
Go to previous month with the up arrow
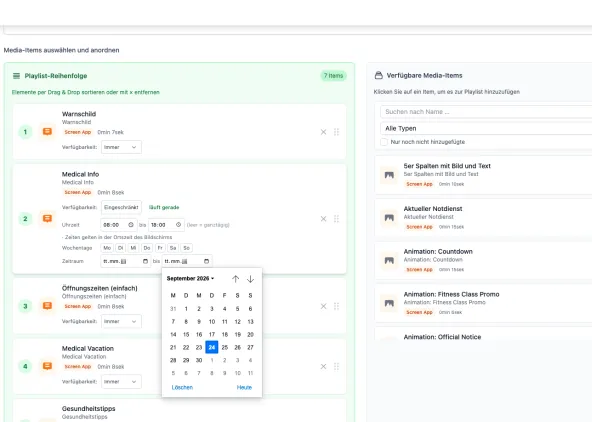(x=236, y=279)
